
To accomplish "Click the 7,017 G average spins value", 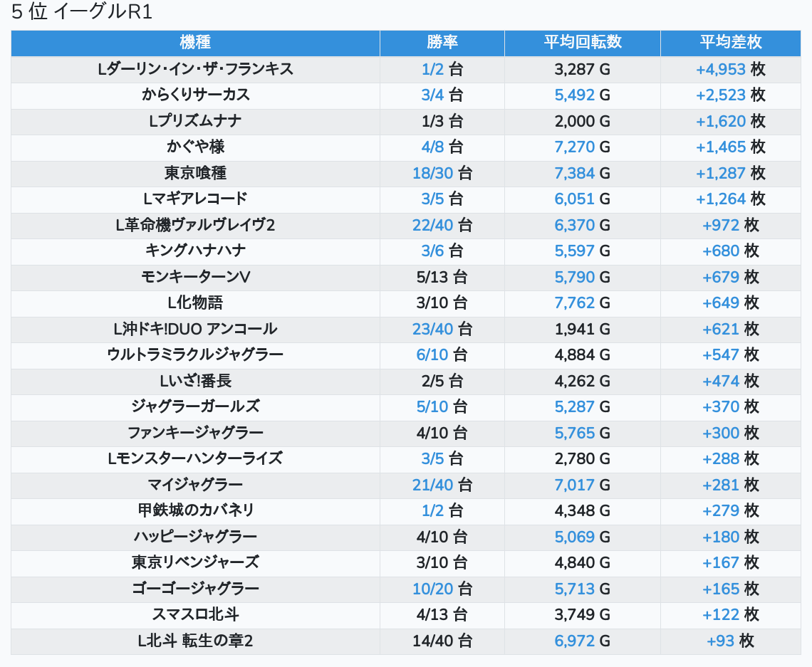I will pyautogui.click(x=575, y=485).
